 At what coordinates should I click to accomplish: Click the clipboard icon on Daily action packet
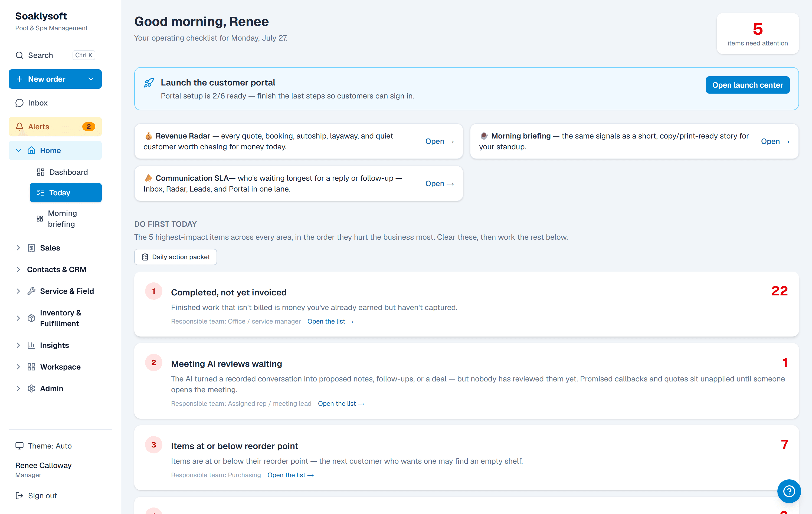145,257
